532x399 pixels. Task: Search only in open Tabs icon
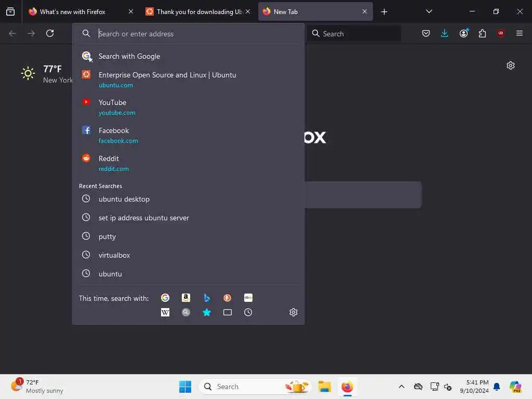pyautogui.click(x=228, y=312)
